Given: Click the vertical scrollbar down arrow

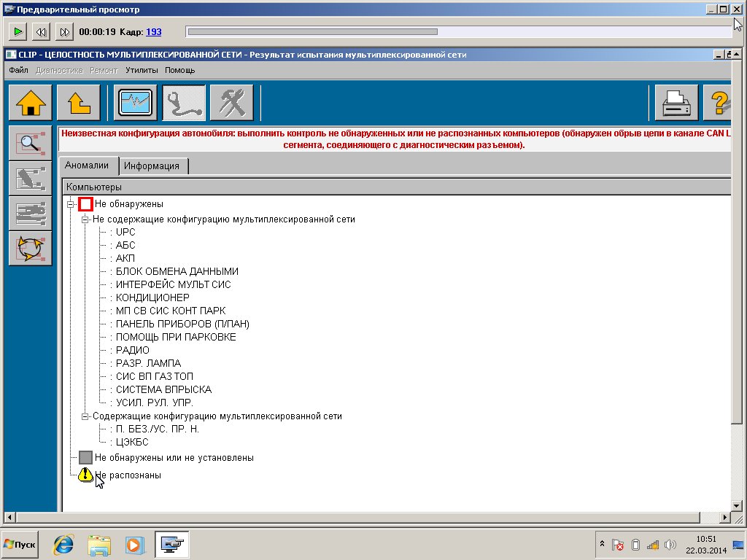Looking at the screenshot, I should pos(737,506).
